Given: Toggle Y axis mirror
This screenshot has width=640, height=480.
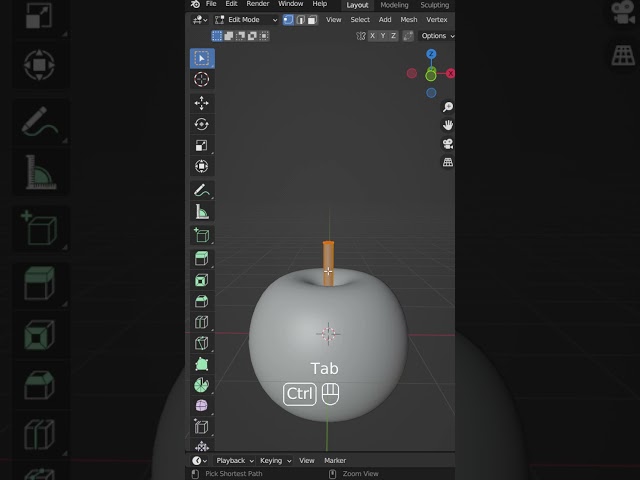Looking at the screenshot, I should (x=383, y=36).
